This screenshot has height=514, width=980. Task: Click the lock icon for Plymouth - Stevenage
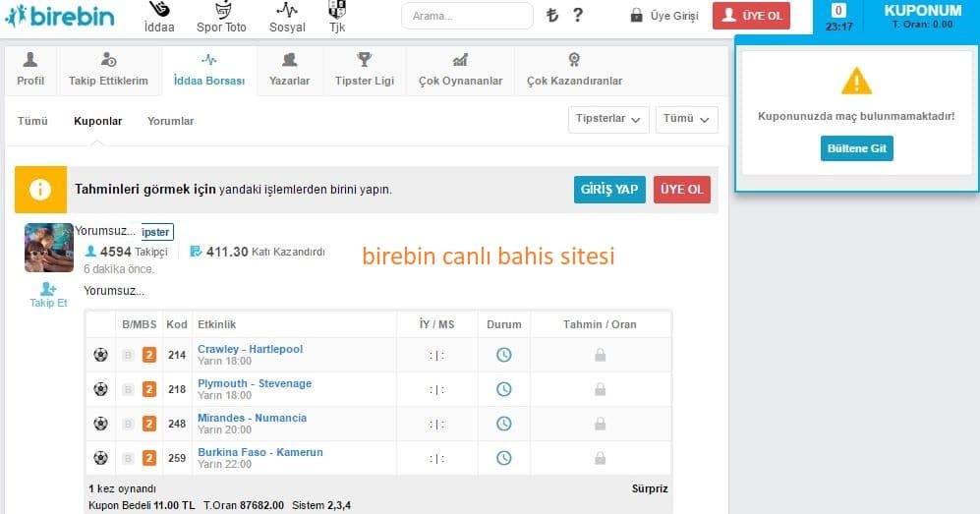click(600, 389)
